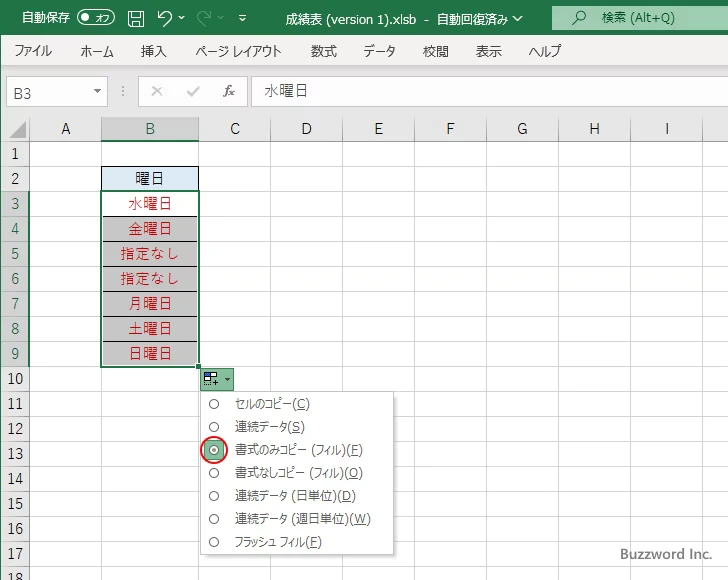Viewport: 728px width, 580px height.
Task: Select row 2 header
Action: (15, 179)
